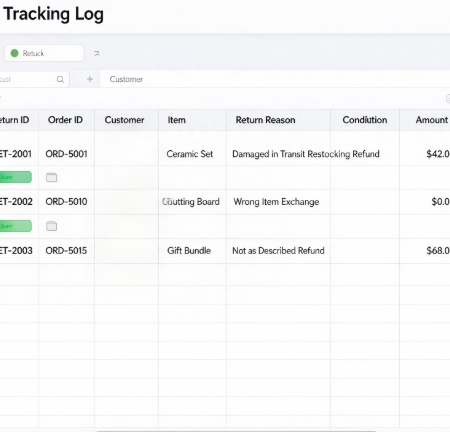Sort by the Order ID column header
450x432 pixels.
65,120
